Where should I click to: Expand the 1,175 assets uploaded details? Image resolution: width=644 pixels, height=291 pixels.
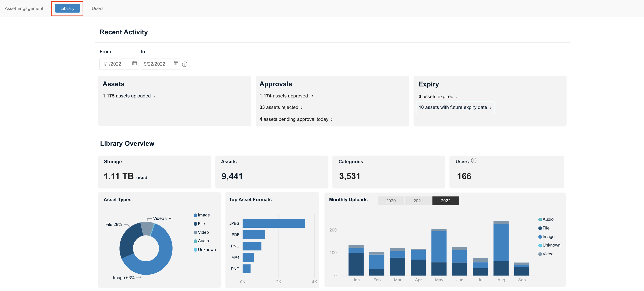(129, 96)
